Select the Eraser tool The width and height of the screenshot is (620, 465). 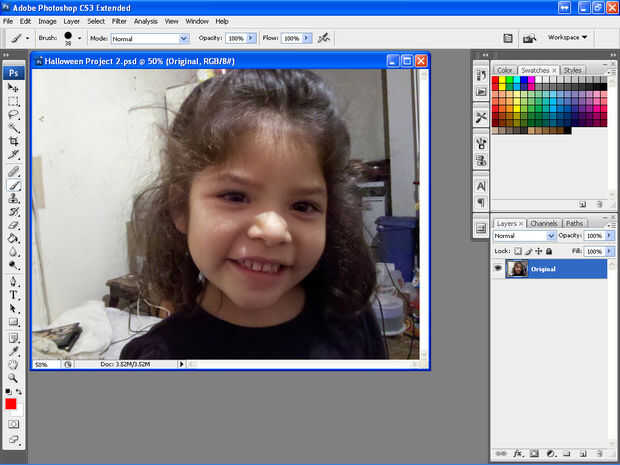pyautogui.click(x=13, y=225)
